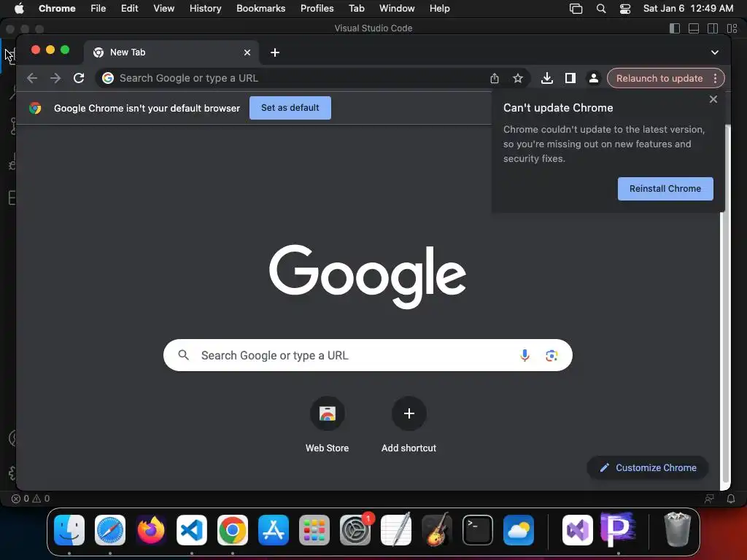
Task: Click the Chrome forward arrow
Action: tap(55, 78)
